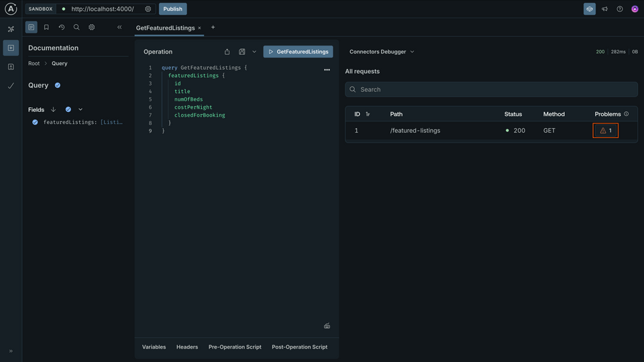Click the megaphone announcements icon
This screenshot has width=644, height=362.
(604, 9)
